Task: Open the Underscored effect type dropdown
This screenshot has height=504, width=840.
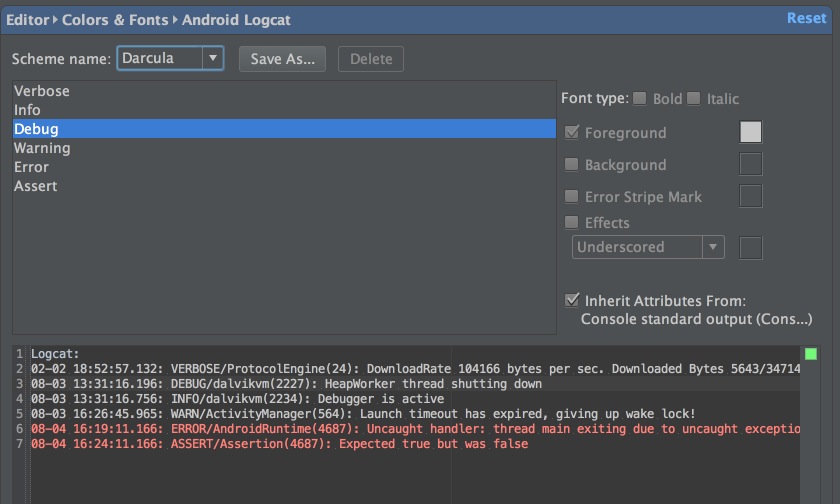Action: tap(647, 247)
